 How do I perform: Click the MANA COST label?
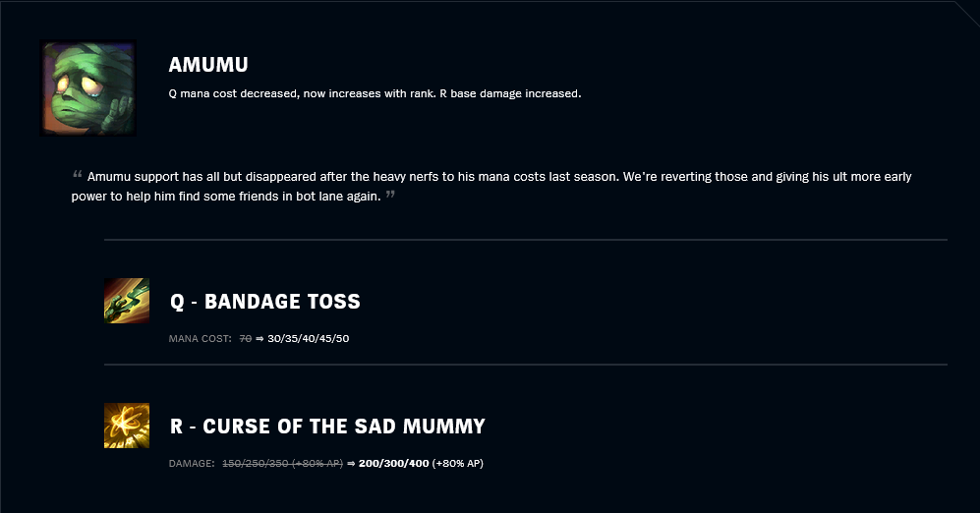point(200,339)
